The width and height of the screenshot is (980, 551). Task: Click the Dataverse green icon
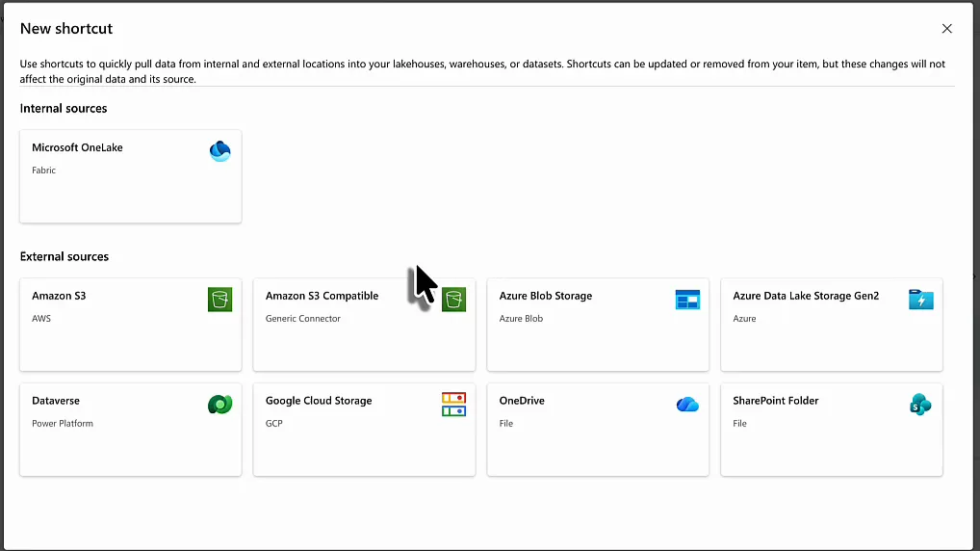220,405
